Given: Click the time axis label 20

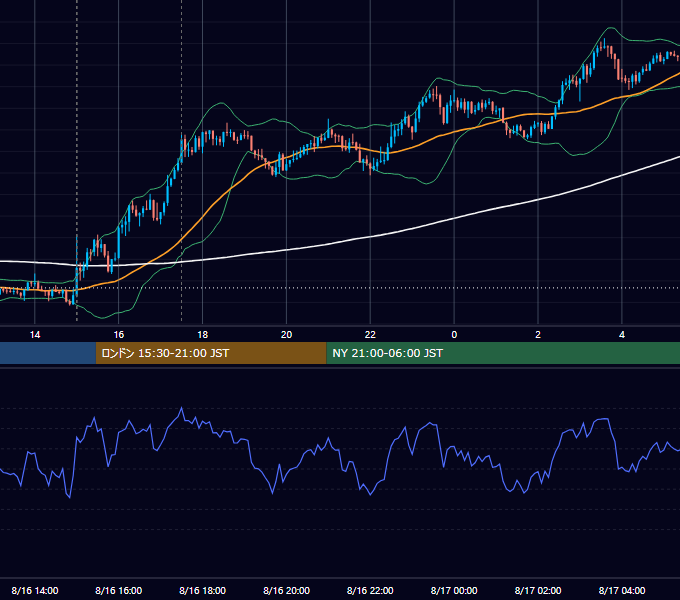Looking at the screenshot, I should point(286,335).
